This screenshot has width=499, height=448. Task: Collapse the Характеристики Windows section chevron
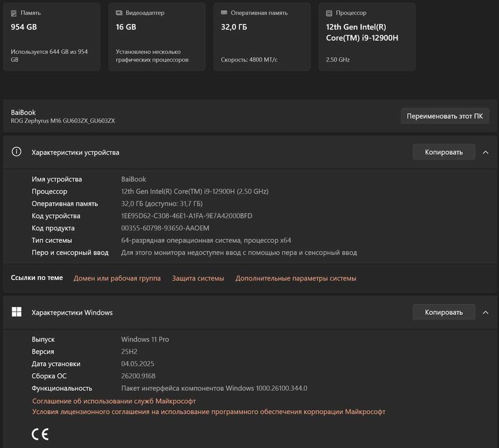coord(486,313)
